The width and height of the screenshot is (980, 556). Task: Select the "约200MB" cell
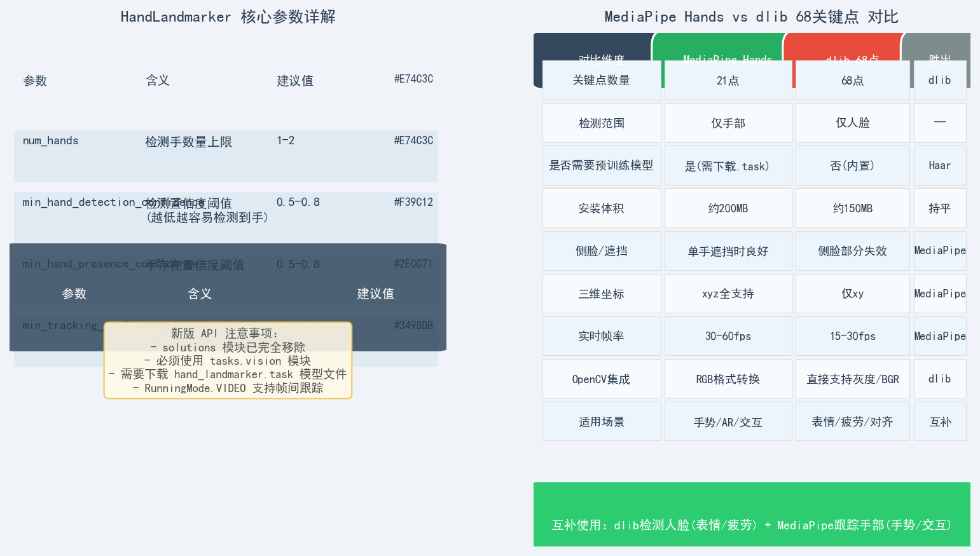728,208
